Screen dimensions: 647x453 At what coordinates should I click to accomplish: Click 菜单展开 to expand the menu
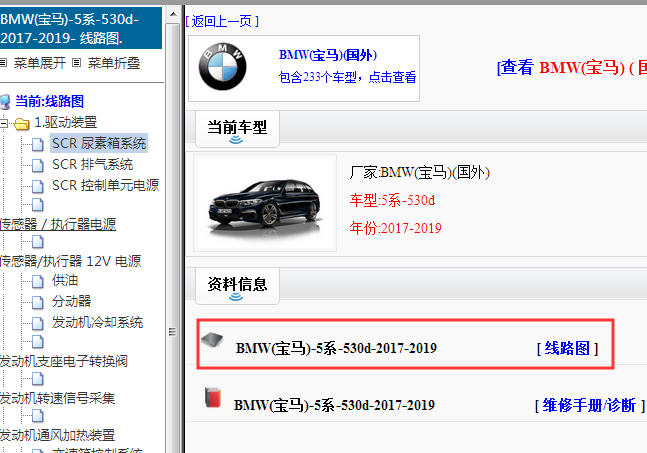click(40, 63)
